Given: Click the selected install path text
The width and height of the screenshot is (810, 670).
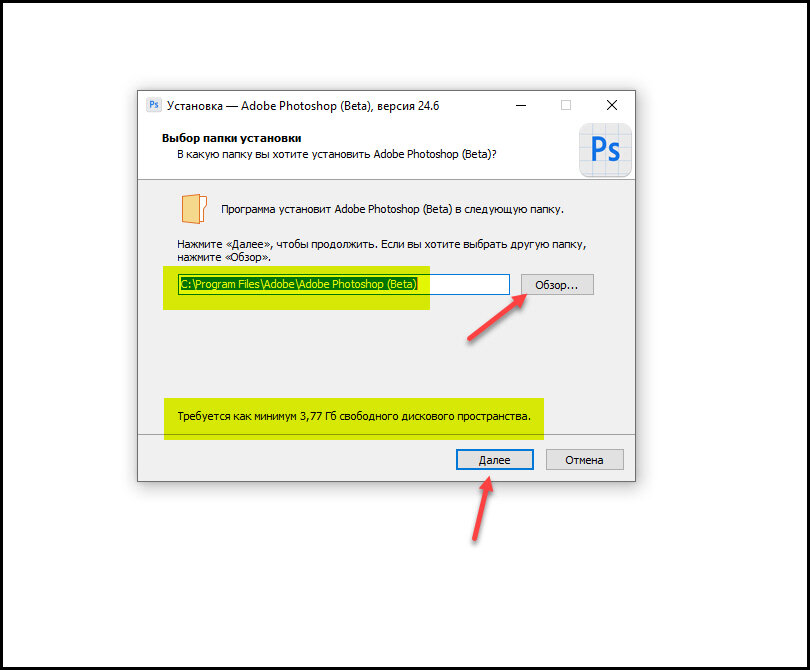Looking at the screenshot, I should (x=299, y=284).
